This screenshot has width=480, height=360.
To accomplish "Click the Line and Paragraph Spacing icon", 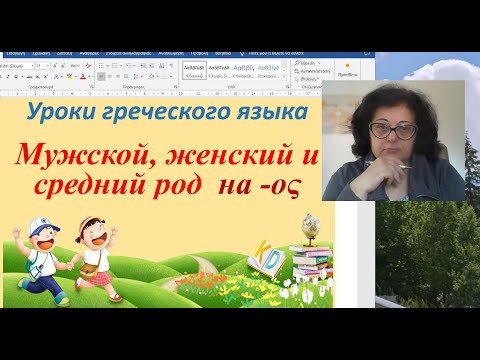I will 136,77.
